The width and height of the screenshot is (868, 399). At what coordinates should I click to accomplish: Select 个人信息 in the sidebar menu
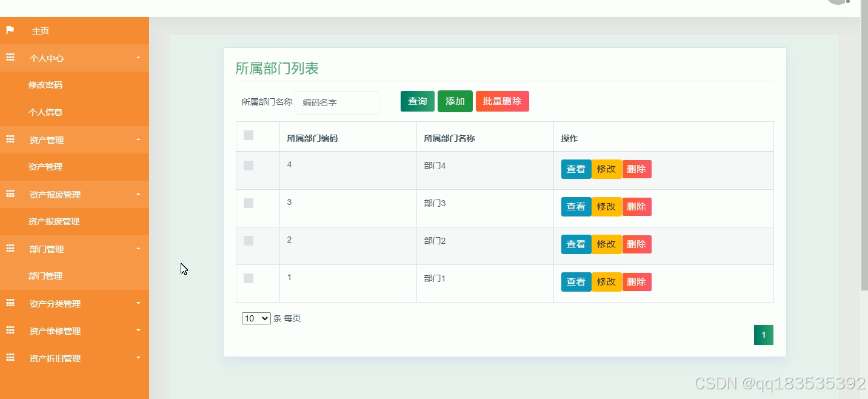point(45,112)
